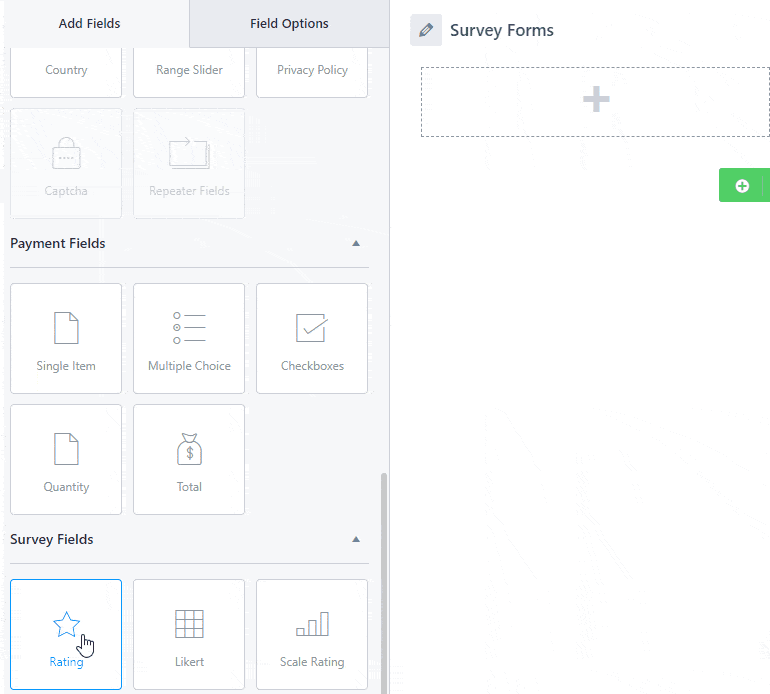The image size is (770, 694).
Task: Click the Survey Forms title
Action: tap(502, 30)
